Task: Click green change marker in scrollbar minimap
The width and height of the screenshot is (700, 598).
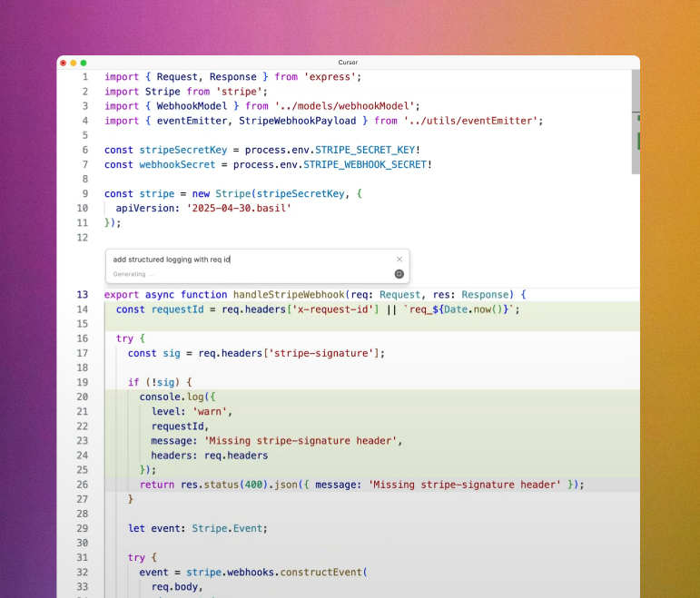Action: click(x=638, y=141)
